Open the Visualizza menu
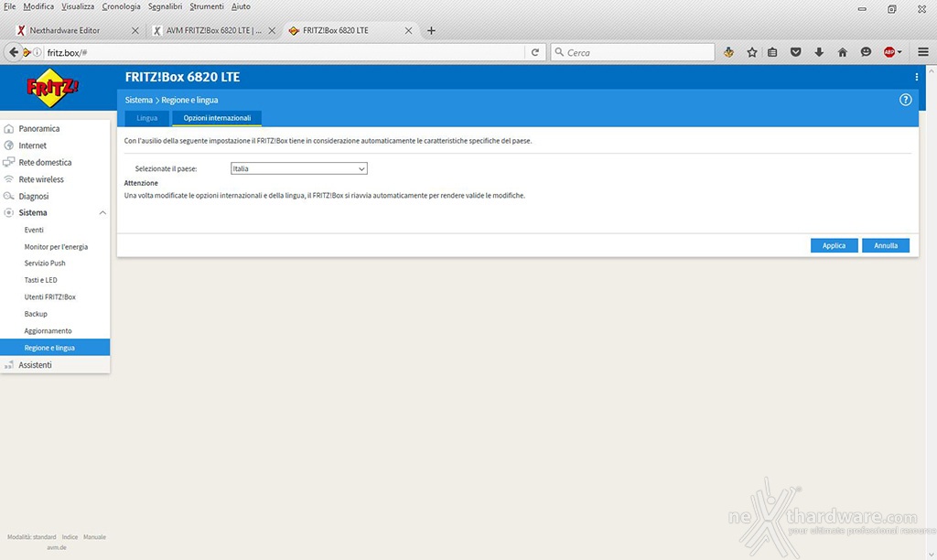 tap(78, 6)
